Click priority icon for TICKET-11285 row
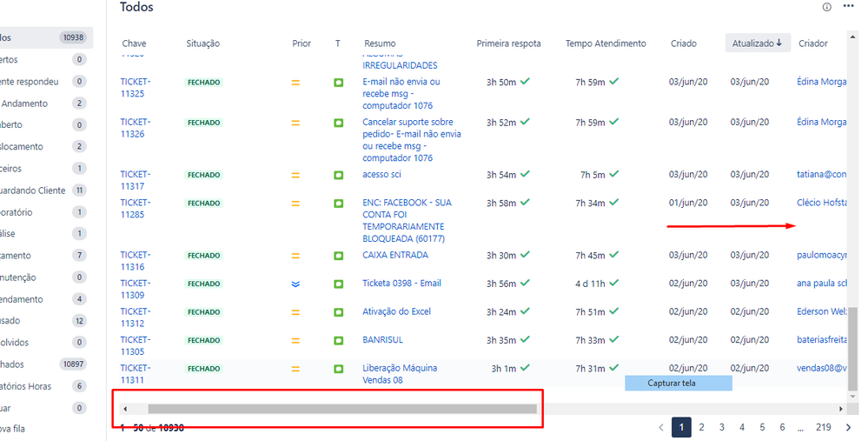This screenshot has width=868, height=441. (295, 204)
